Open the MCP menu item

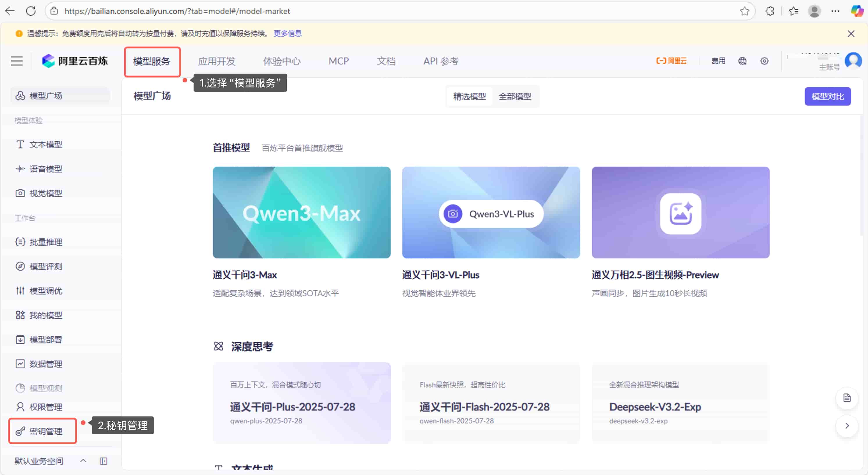tap(338, 61)
